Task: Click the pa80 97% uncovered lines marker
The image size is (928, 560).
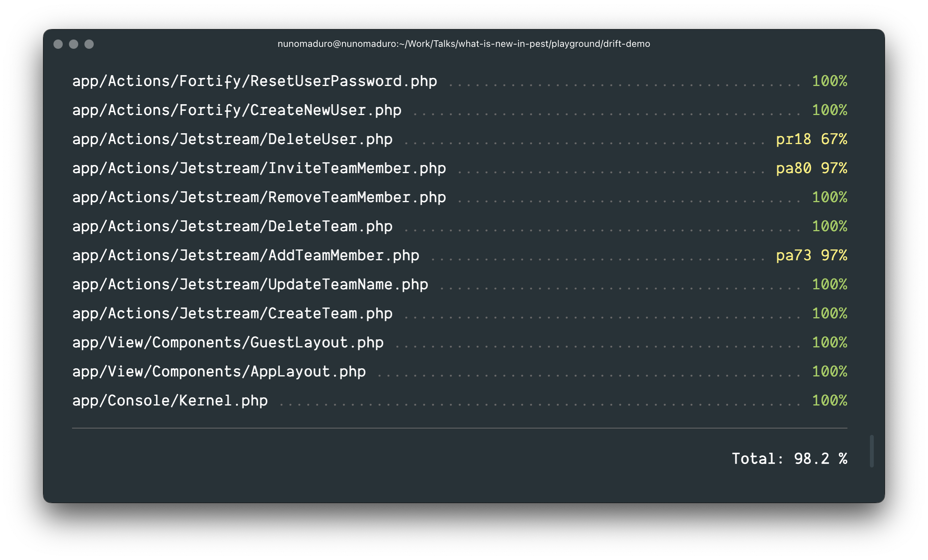Action: click(811, 168)
